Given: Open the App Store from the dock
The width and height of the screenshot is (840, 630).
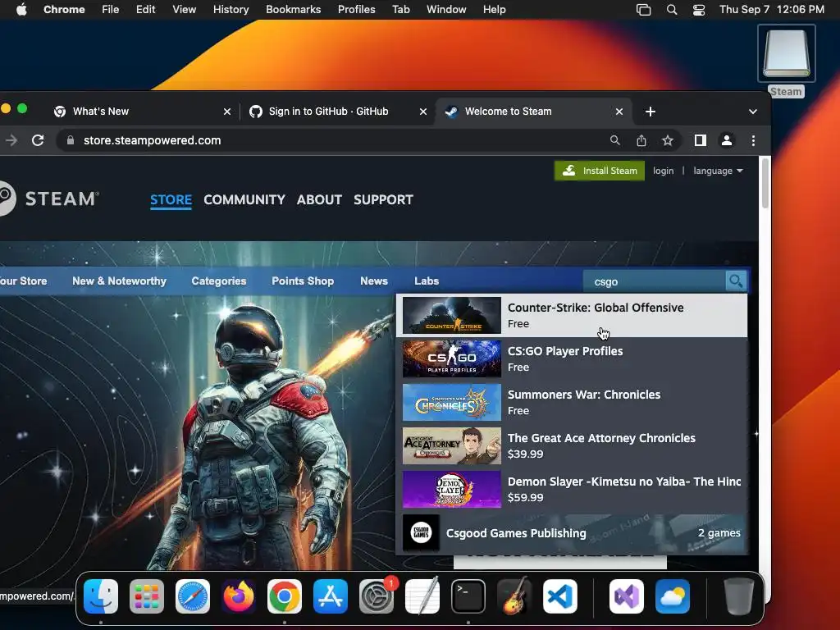Looking at the screenshot, I should (x=331, y=596).
